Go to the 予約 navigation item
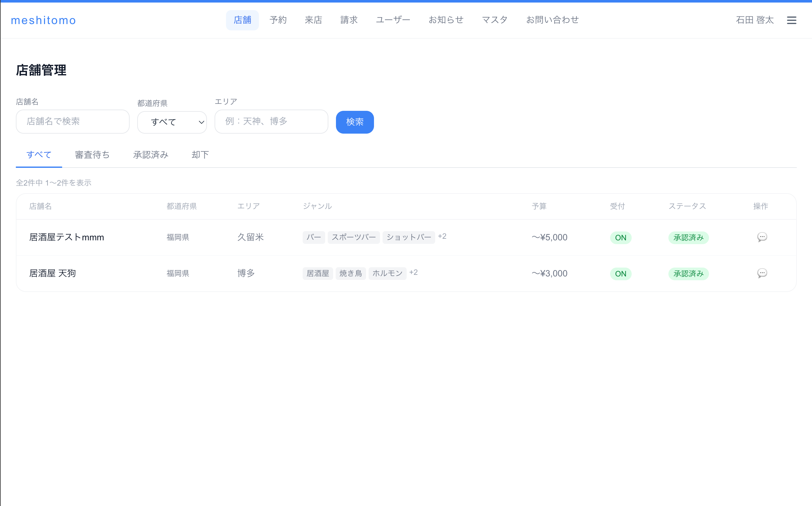 tap(278, 20)
